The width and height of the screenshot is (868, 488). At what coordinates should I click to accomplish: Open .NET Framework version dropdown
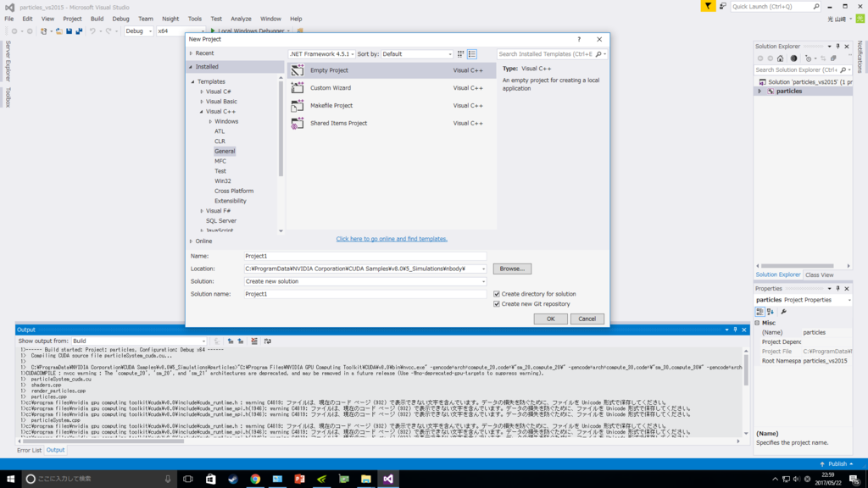click(321, 54)
